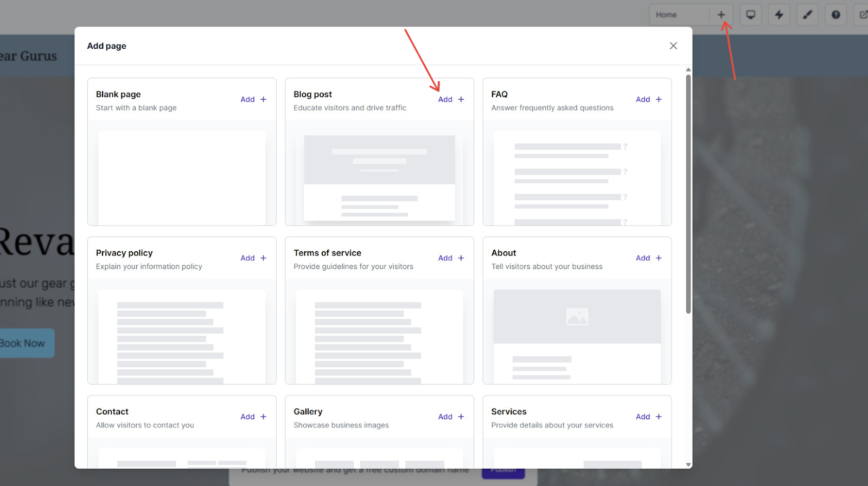Add a Services page

click(x=649, y=417)
